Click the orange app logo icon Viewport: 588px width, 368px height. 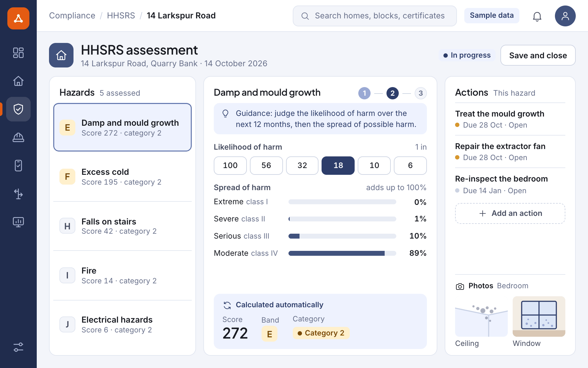(x=18, y=18)
